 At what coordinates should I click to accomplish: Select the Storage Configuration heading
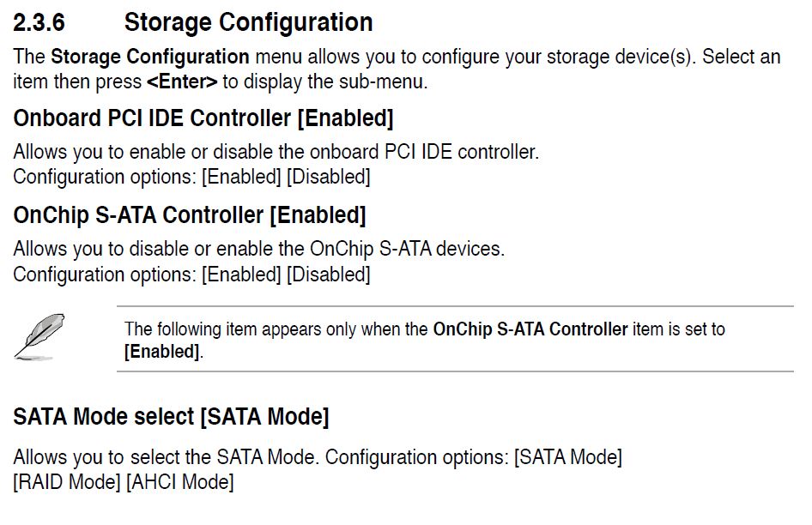pos(249,23)
